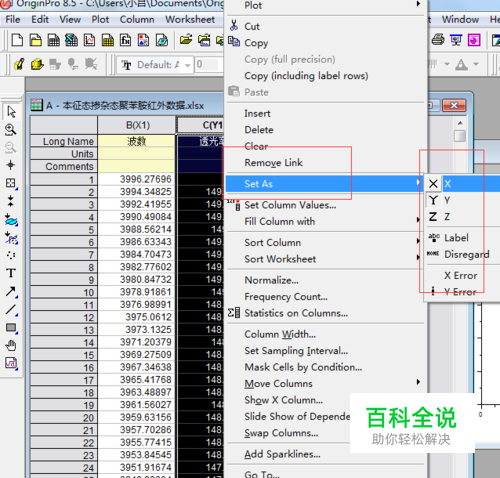This screenshot has width=500, height=478.
Task: Choose Normalize from context menu
Action: (x=271, y=280)
